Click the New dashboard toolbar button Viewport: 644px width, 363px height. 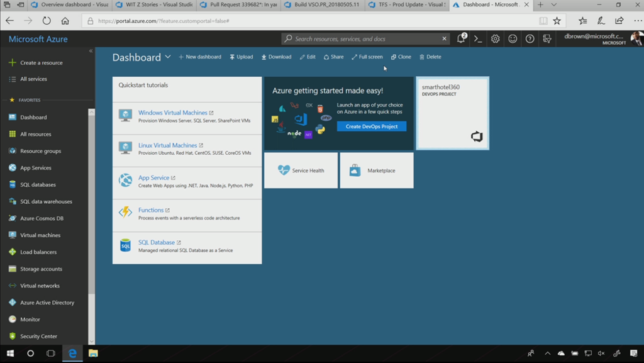tap(200, 57)
